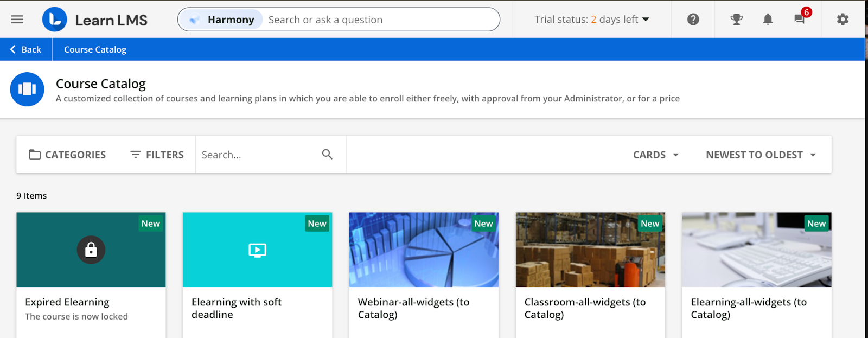The image size is (868, 338).
Task: Open Elearning with soft deadline title
Action: 237,308
